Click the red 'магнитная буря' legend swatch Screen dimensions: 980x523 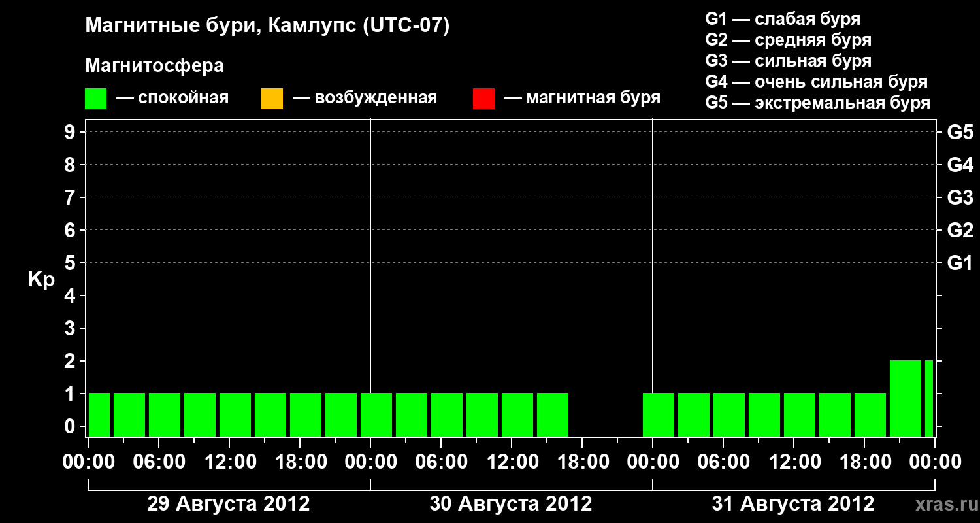[x=483, y=99]
